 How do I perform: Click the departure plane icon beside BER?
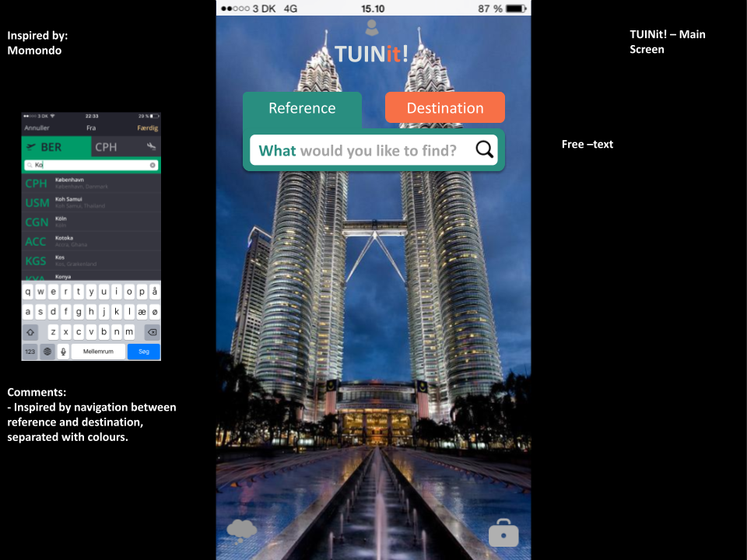coord(32,146)
